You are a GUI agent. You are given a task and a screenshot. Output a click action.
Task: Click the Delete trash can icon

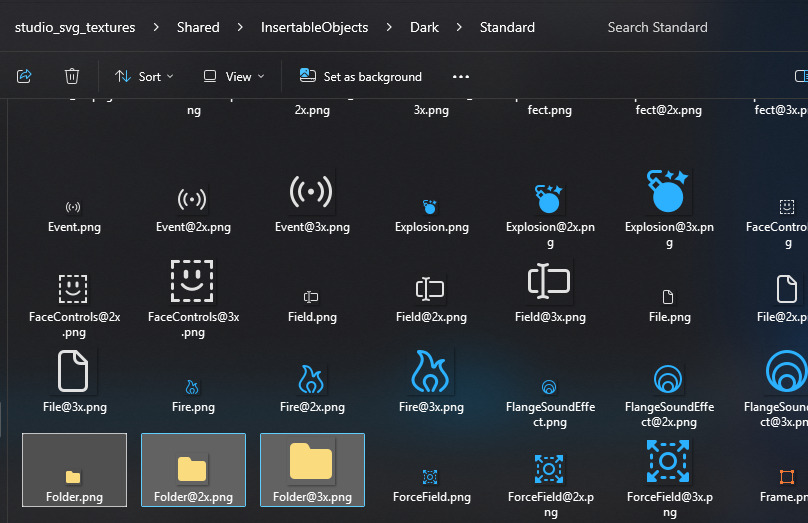72,76
